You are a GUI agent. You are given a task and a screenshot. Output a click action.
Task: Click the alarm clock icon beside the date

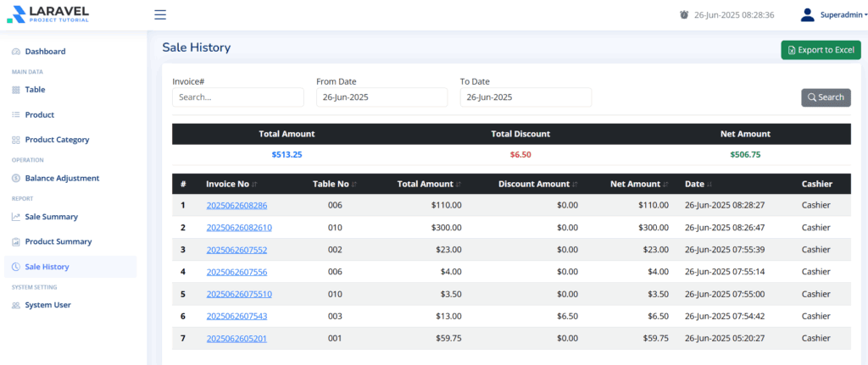[x=684, y=14]
